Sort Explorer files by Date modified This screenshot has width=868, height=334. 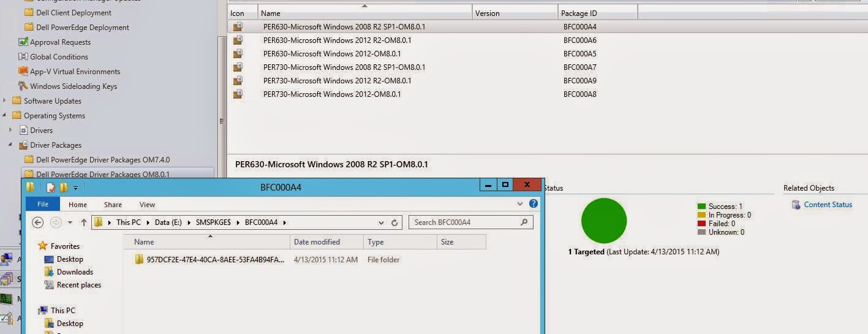(x=326, y=242)
